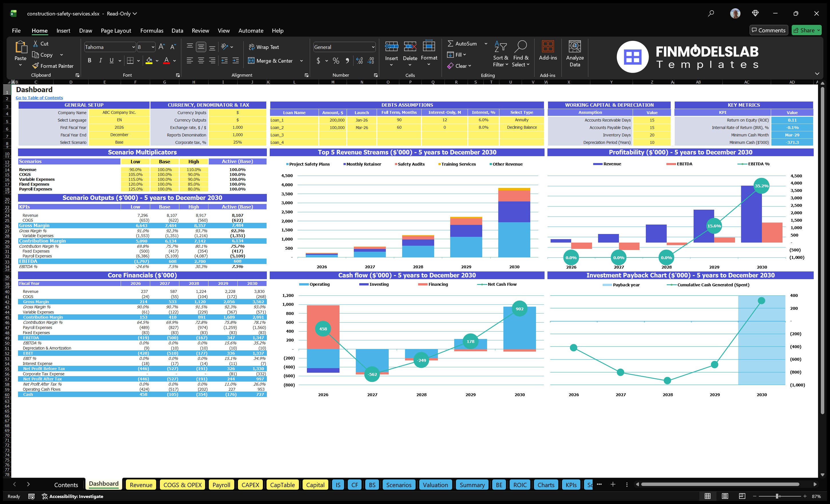Select the Format Painter tool
The width and height of the screenshot is (830, 504).
(53, 66)
